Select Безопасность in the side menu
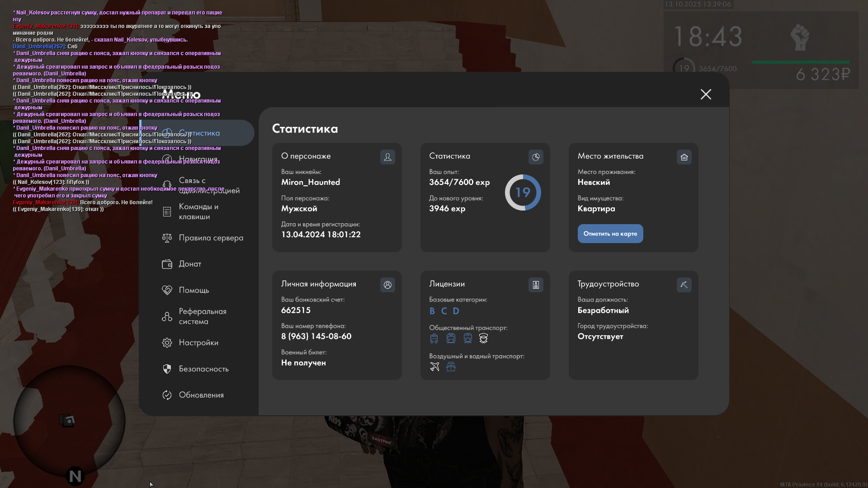868x488 pixels. click(x=203, y=369)
